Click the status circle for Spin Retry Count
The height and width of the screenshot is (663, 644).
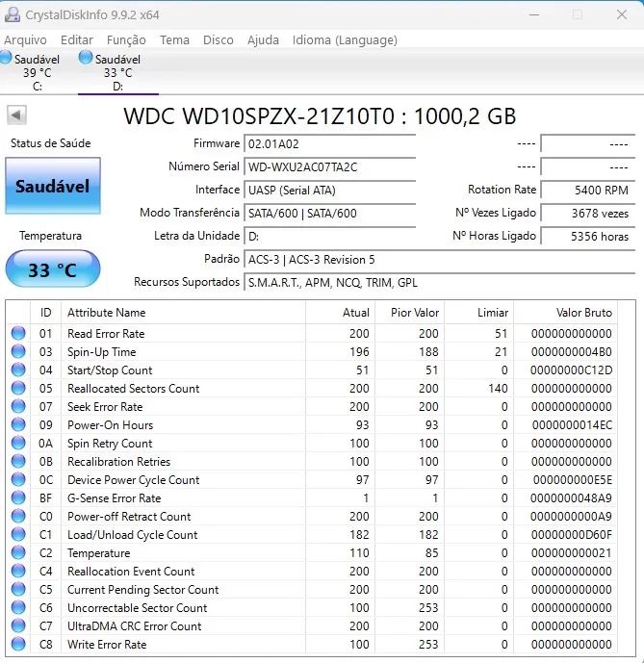point(18,443)
